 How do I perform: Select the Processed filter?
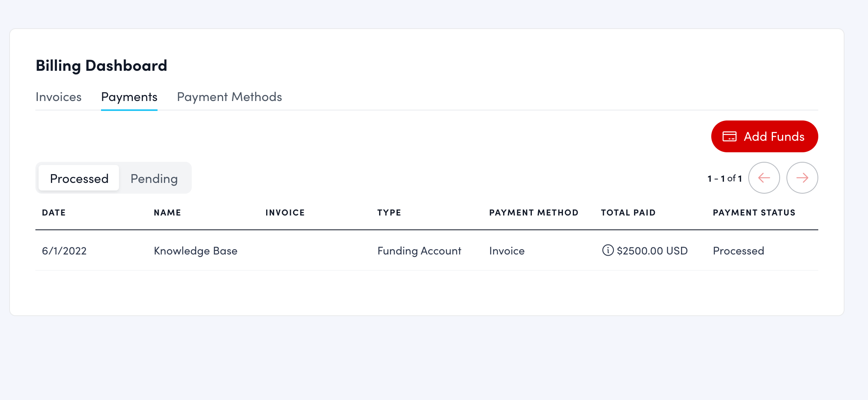79,178
